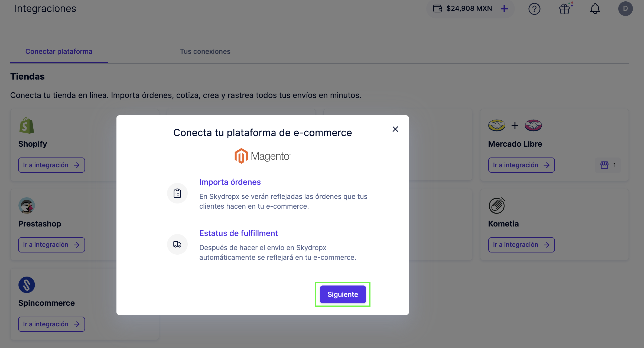Click the Importa órdenes clipboard icon
The image size is (644, 348).
point(177,193)
